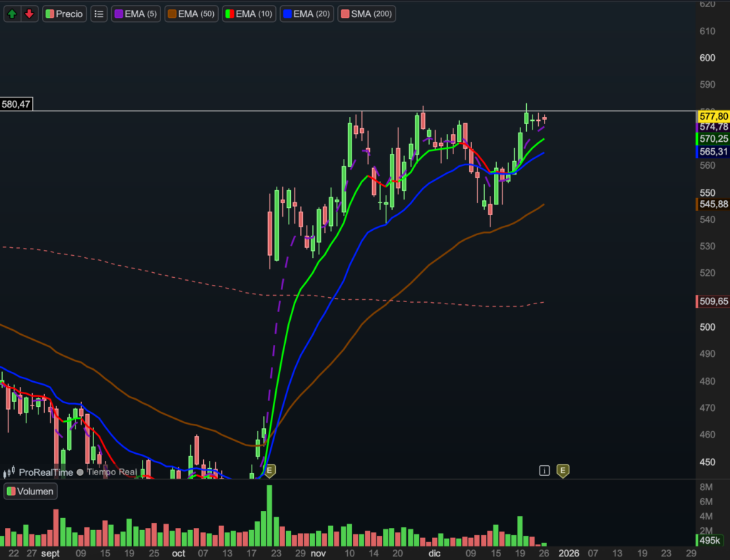Click the yellow 577,80 current price tag
Screen dimensions: 730x560
(713, 116)
